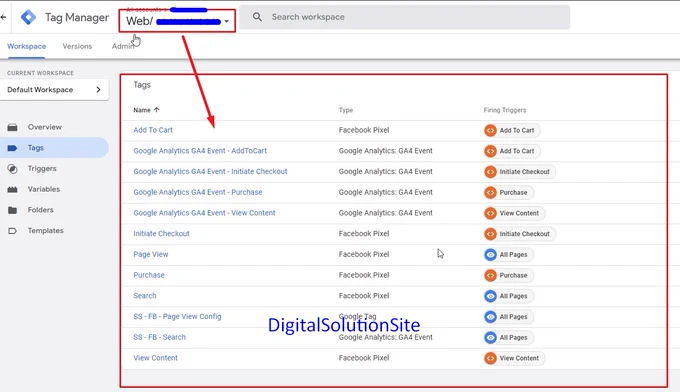
Task: Open the View Content trigger chip in the GA4 Event - View Content row
Action: click(x=514, y=213)
